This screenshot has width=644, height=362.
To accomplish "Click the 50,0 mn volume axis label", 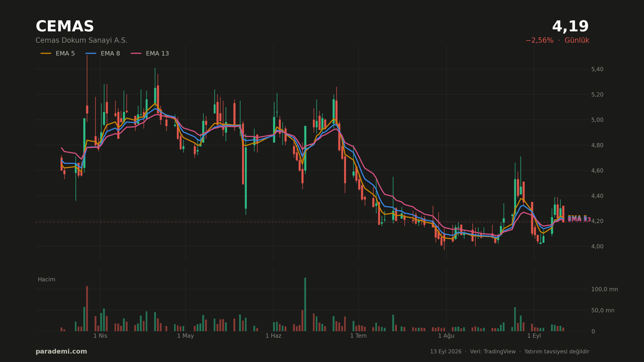I will 603,311.
